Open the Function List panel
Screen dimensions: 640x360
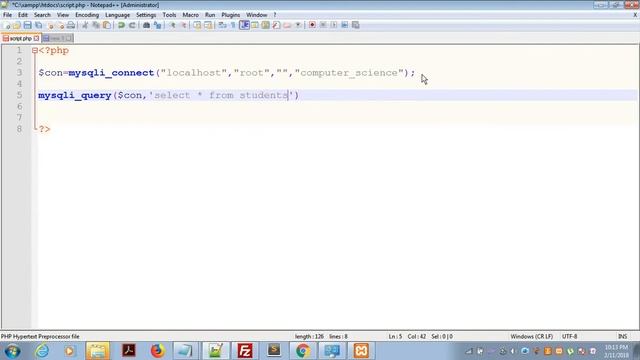[x=276, y=25]
